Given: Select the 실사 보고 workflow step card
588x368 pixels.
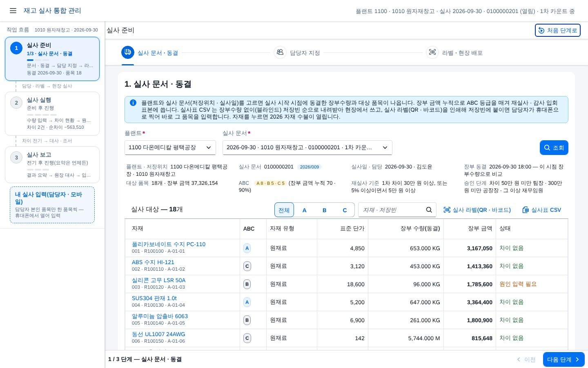Looking at the screenshot, I should 52,165.
